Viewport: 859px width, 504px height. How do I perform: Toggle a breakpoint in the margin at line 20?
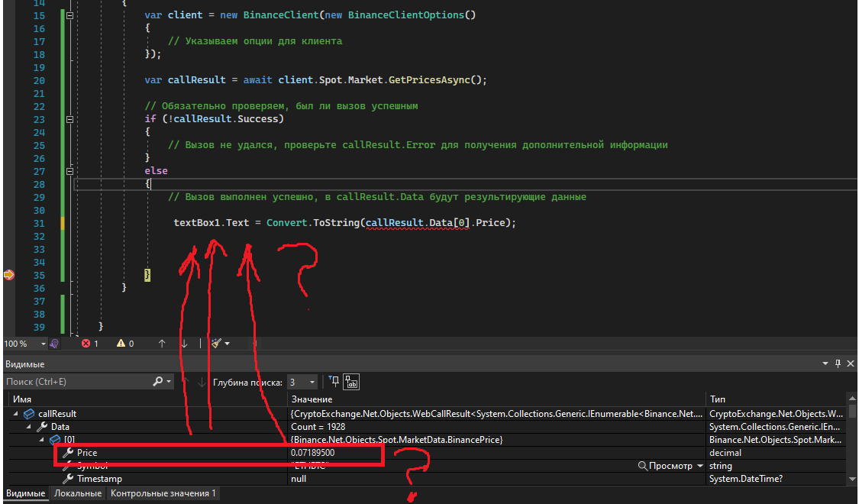[x=8, y=80]
